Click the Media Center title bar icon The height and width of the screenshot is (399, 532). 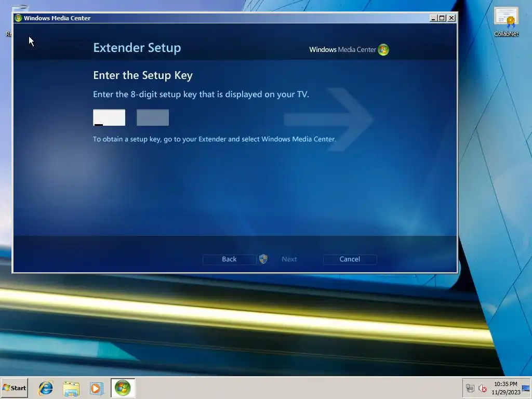[18, 18]
